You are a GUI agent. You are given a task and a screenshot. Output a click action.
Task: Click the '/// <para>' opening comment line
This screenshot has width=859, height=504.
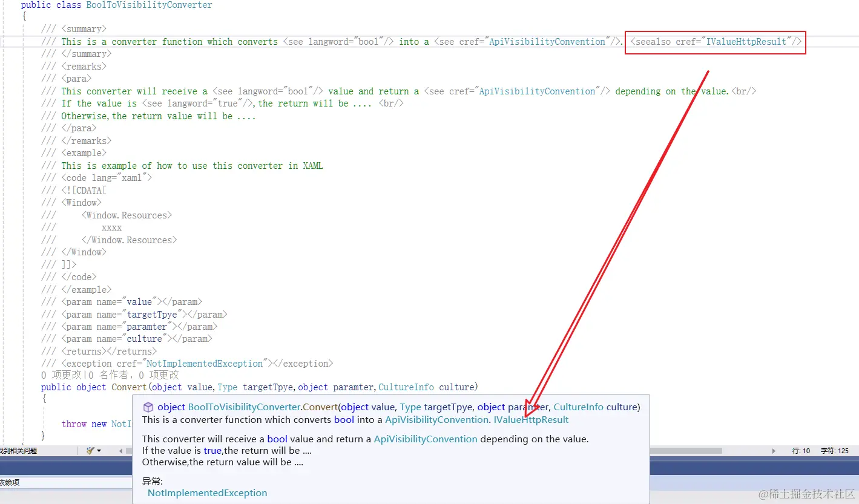pos(67,79)
